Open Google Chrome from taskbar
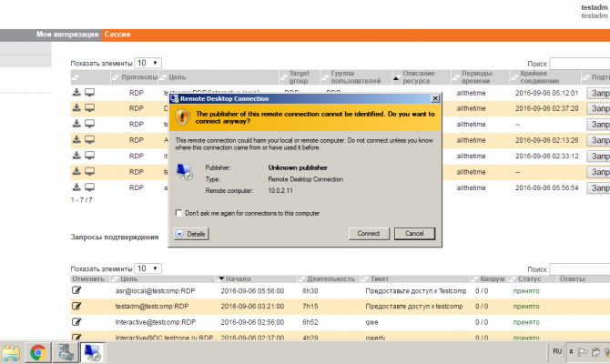Viewport: 610px width, 364px height. click(x=37, y=353)
